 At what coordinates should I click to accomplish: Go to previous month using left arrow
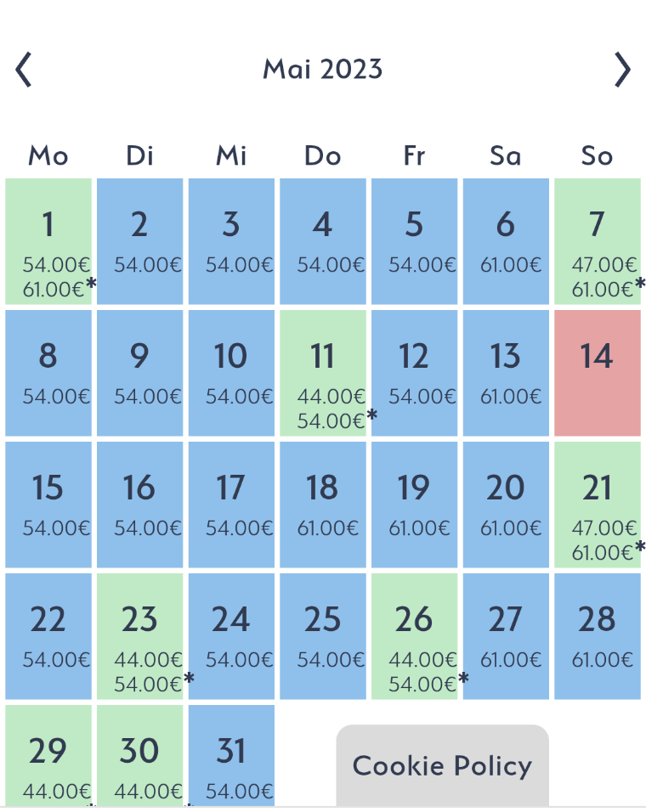[24, 70]
